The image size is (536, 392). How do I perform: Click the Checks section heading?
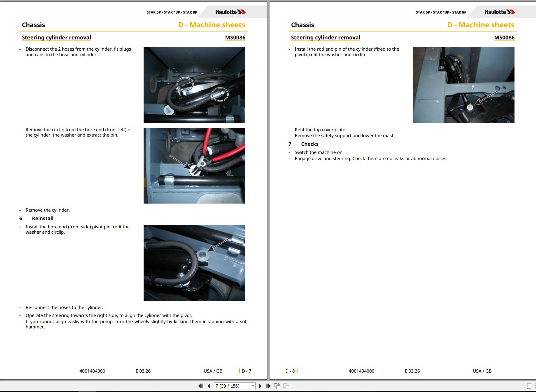310,144
